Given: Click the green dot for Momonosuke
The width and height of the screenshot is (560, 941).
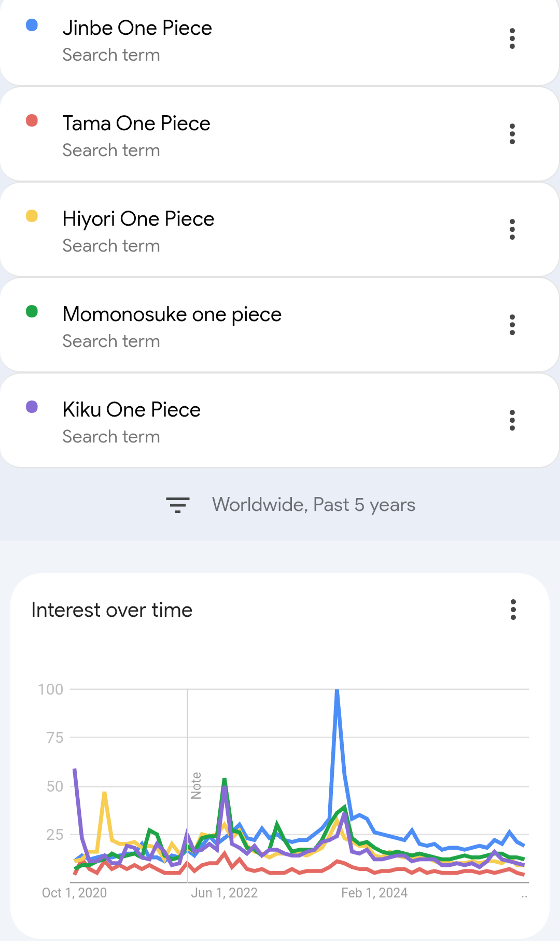Looking at the screenshot, I should 32,311.
